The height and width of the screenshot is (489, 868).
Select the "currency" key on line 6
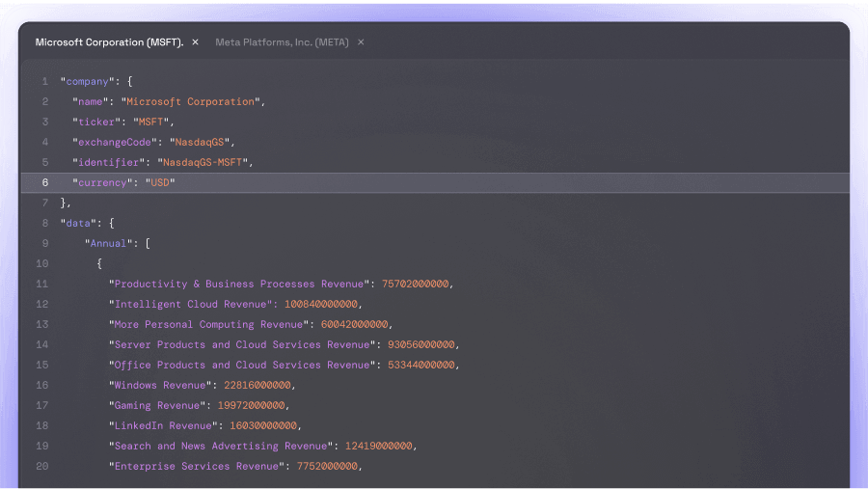(x=102, y=182)
